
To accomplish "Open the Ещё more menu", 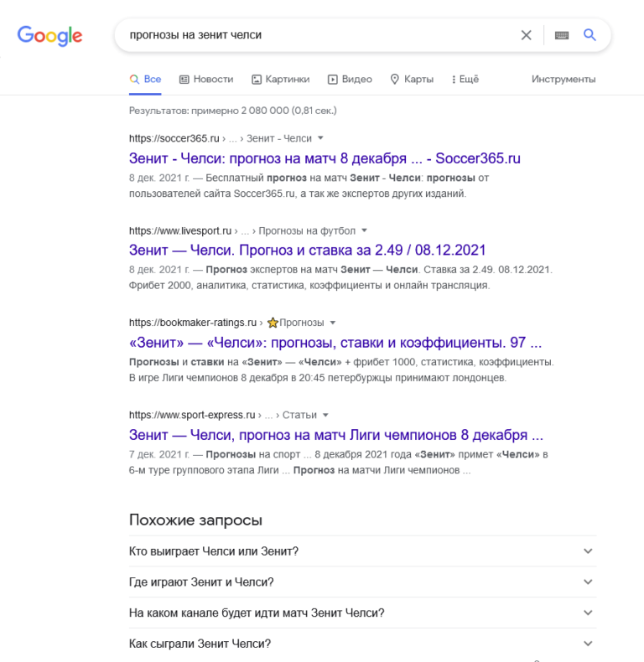I will click(465, 79).
